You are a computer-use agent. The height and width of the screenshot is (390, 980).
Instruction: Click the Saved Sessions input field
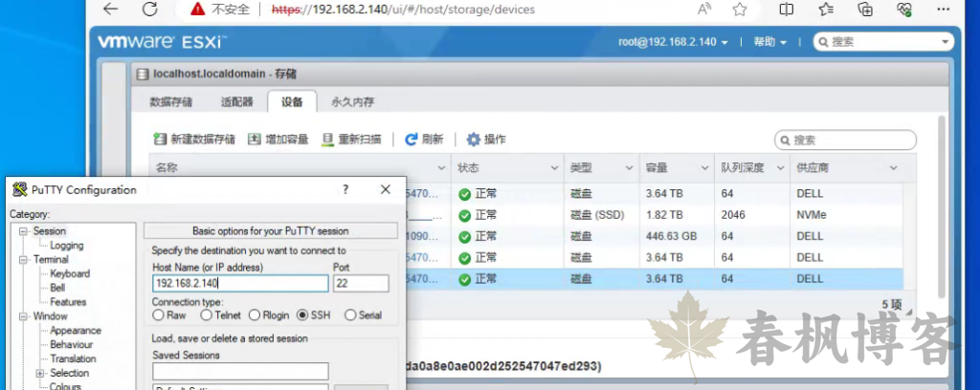point(240,371)
